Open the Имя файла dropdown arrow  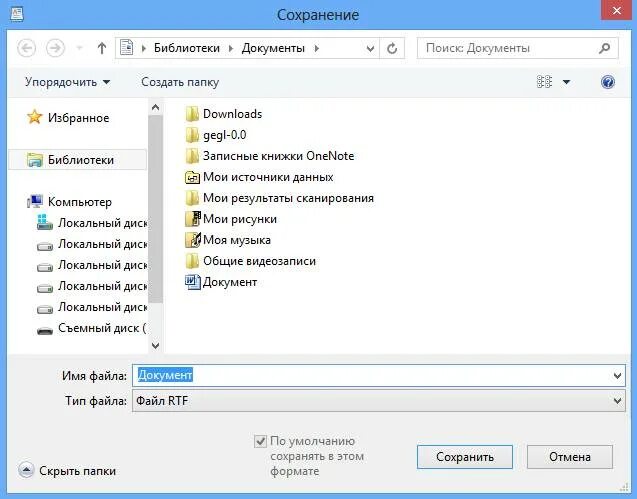(x=618, y=376)
